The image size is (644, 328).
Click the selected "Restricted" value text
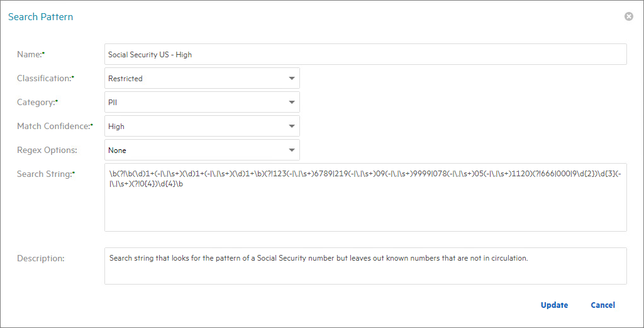tap(125, 79)
